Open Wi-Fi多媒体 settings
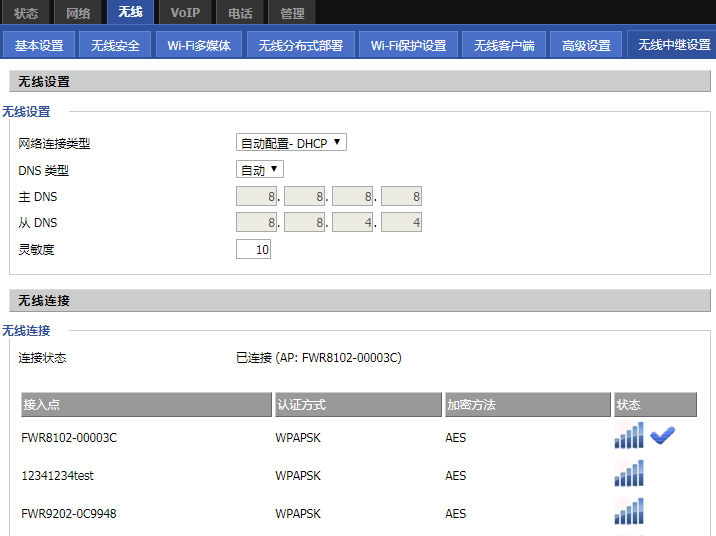The height and width of the screenshot is (536, 716). [x=198, y=45]
